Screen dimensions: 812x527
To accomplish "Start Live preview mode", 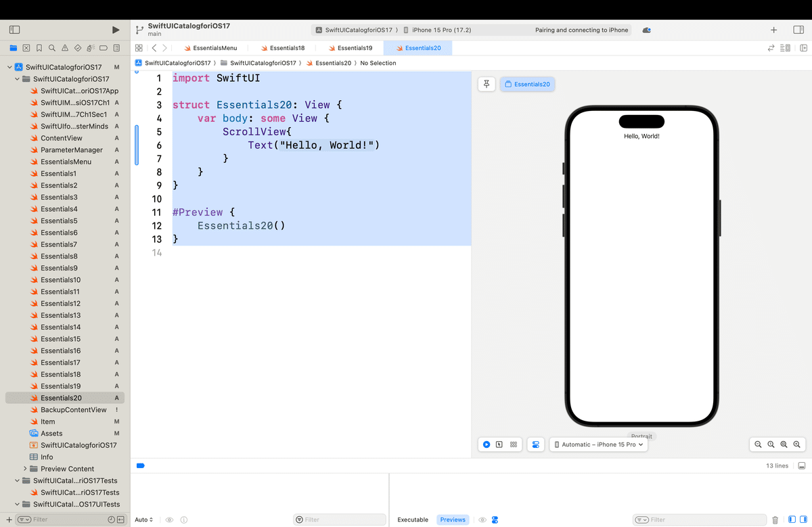I will (487, 444).
